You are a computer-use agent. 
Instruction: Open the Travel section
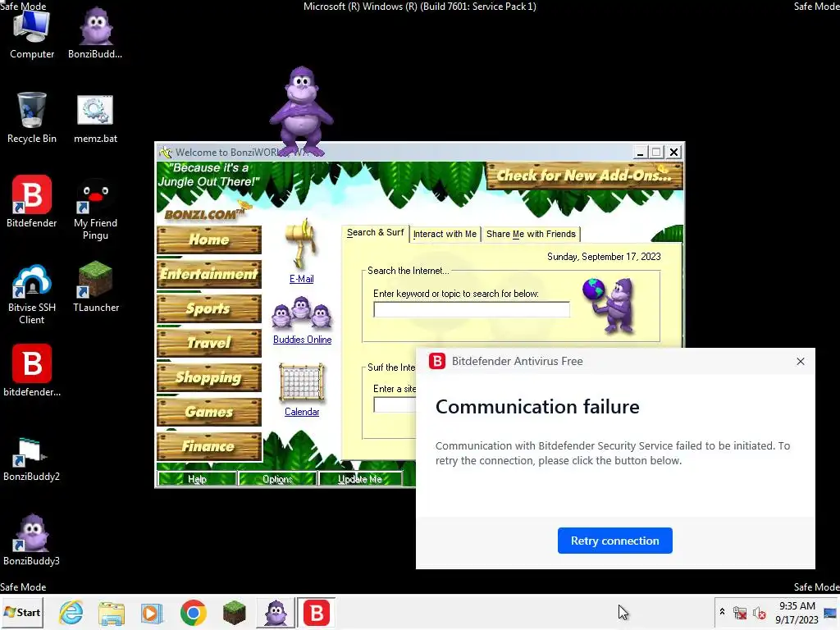click(x=209, y=343)
